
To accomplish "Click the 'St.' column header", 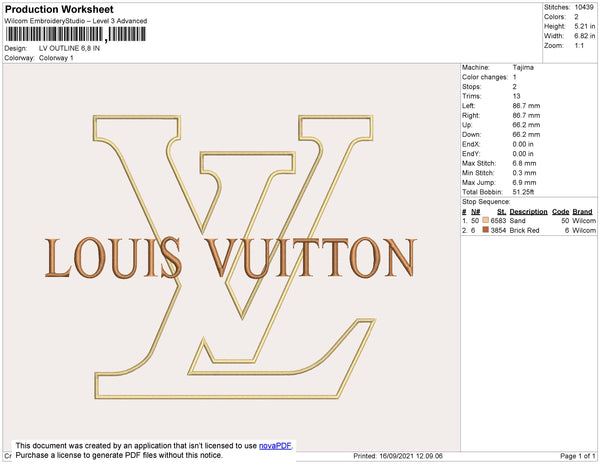I will coord(502,212).
